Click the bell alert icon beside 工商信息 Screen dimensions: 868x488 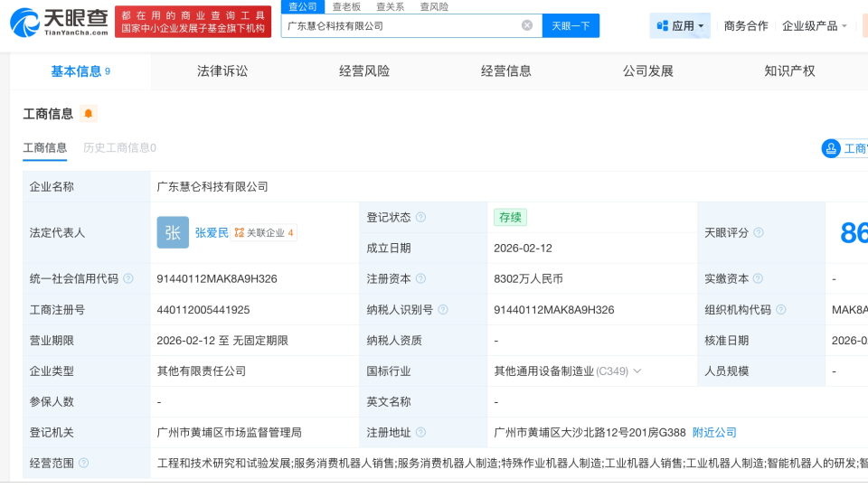click(x=88, y=114)
